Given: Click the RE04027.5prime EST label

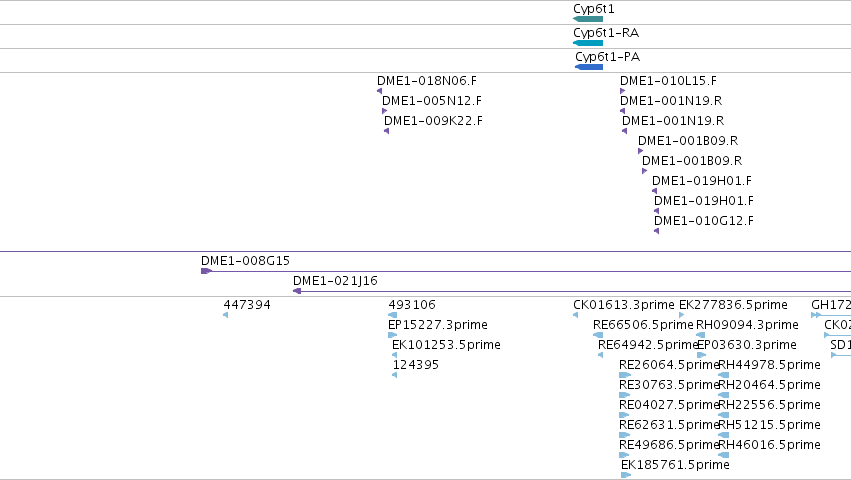Looking at the screenshot, I should tap(669, 405).
